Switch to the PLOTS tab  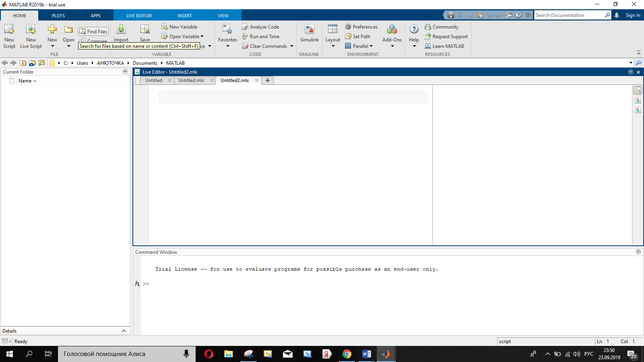[58, 16]
